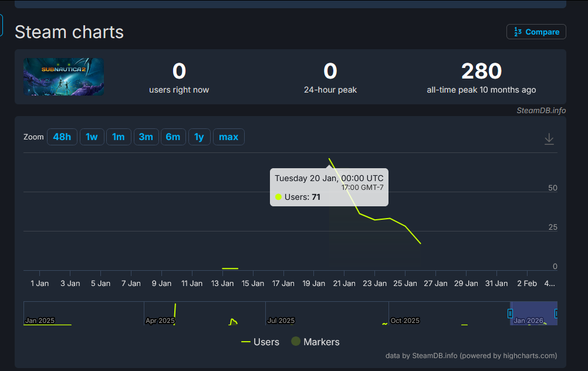The height and width of the screenshot is (371, 588).
Task: Set zoom to 3m
Action: 146,137
